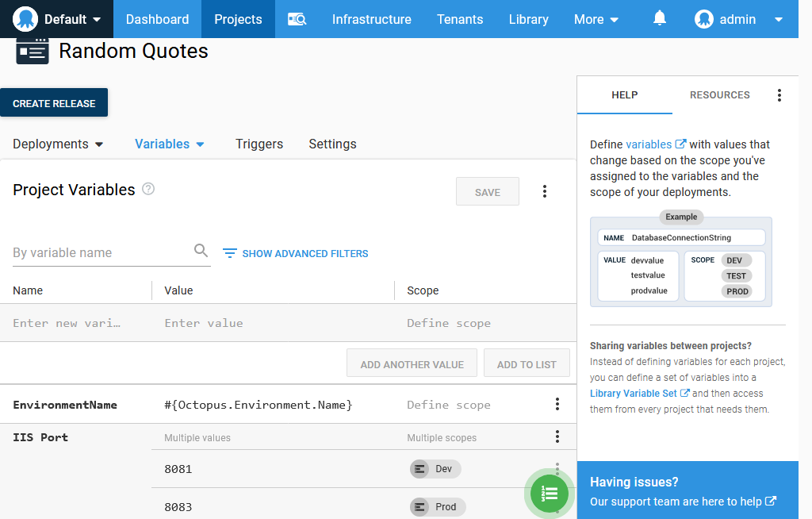812x519 pixels.
Task: Open the Tenants section
Action: (x=460, y=19)
